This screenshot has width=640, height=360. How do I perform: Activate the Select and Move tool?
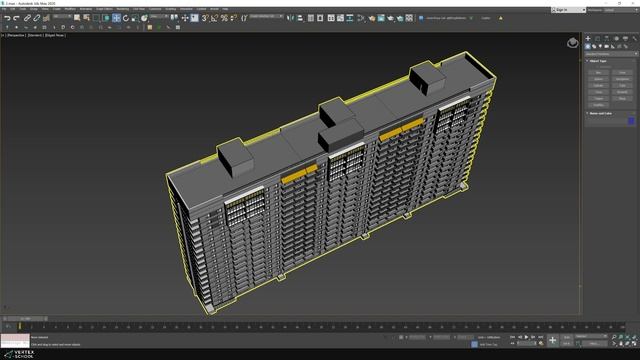pyautogui.click(x=116, y=18)
